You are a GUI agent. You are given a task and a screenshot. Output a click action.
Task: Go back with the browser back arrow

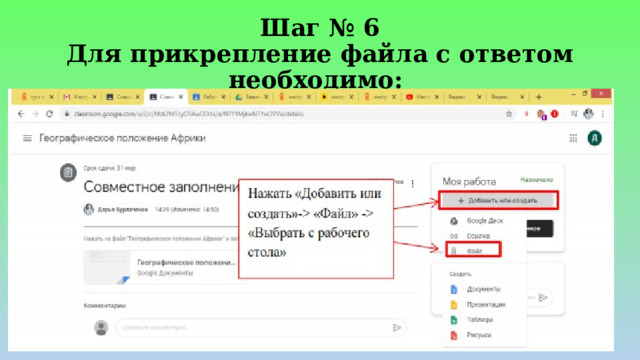tap(21, 114)
